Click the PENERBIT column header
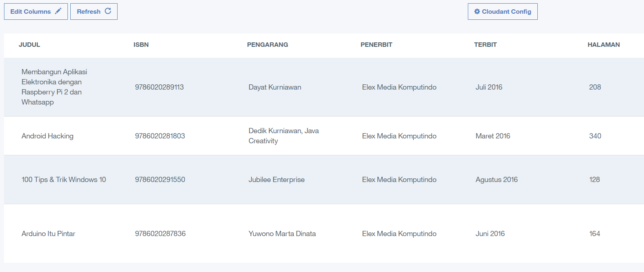 click(x=376, y=45)
